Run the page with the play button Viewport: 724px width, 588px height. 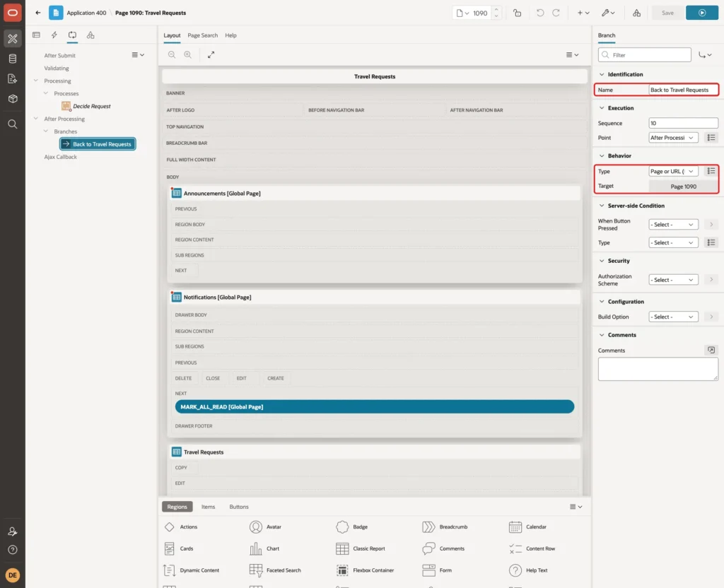[702, 13]
